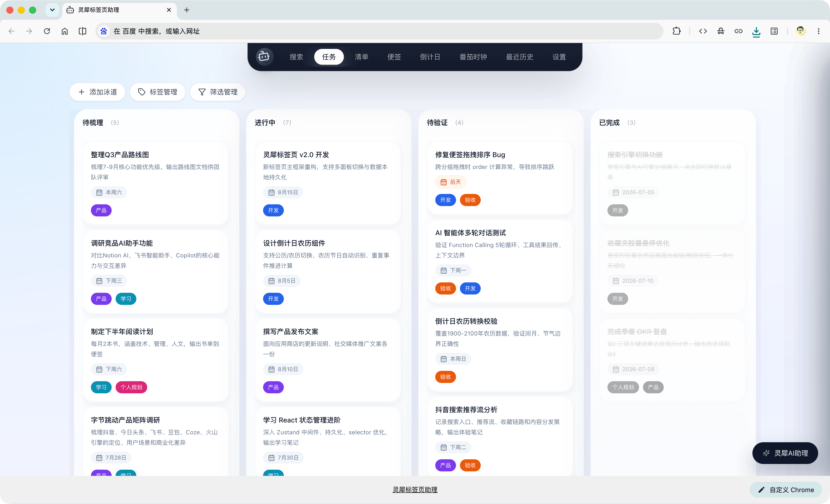830x504 pixels.
Task: Open 标签管理
Action: tap(158, 92)
